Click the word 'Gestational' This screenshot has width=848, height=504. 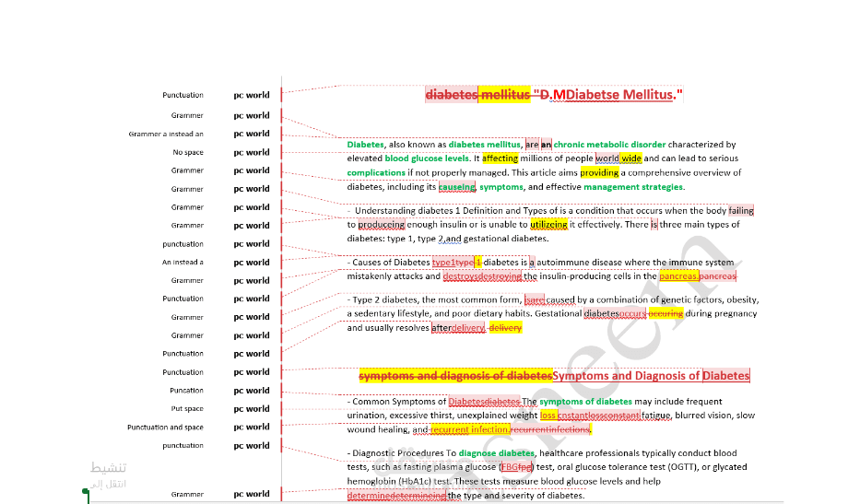[559, 313]
